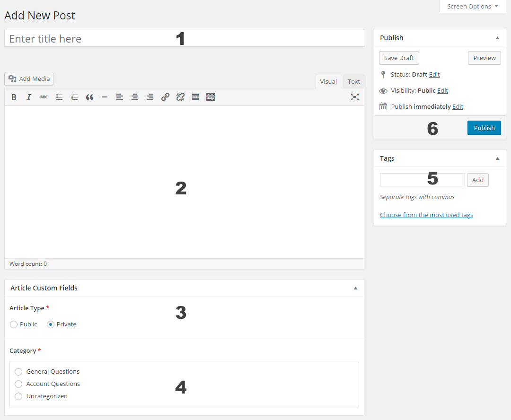Click the blue Publish button
The height and width of the screenshot is (420, 511).
coord(484,128)
